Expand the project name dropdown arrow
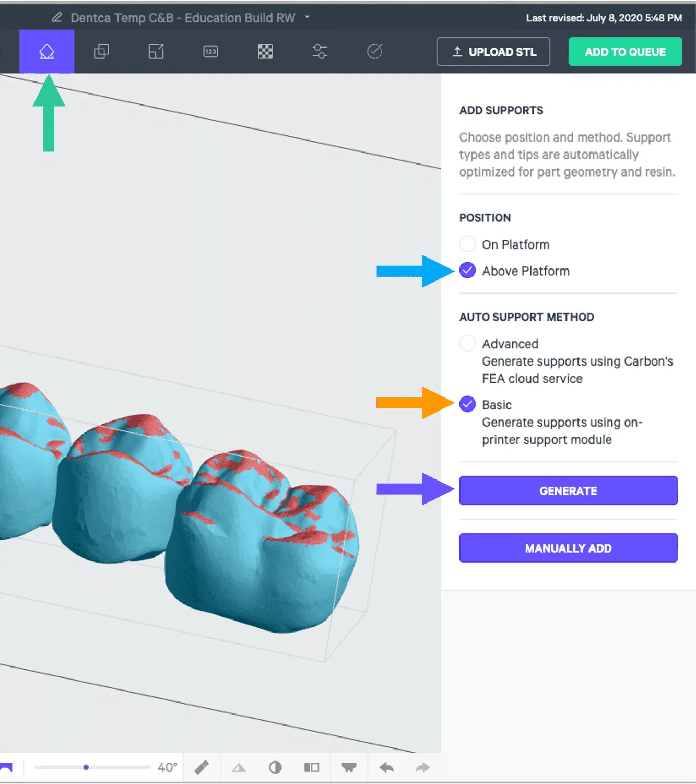 308,17
